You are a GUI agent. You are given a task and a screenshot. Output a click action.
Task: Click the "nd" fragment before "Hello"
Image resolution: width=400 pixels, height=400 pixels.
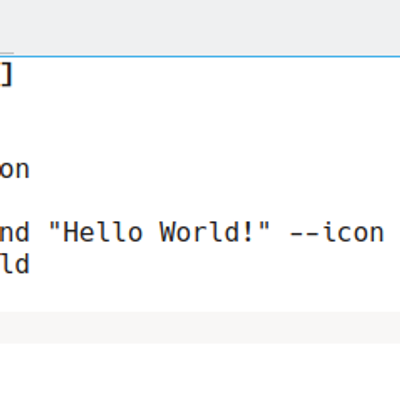[x=15, y=232]
